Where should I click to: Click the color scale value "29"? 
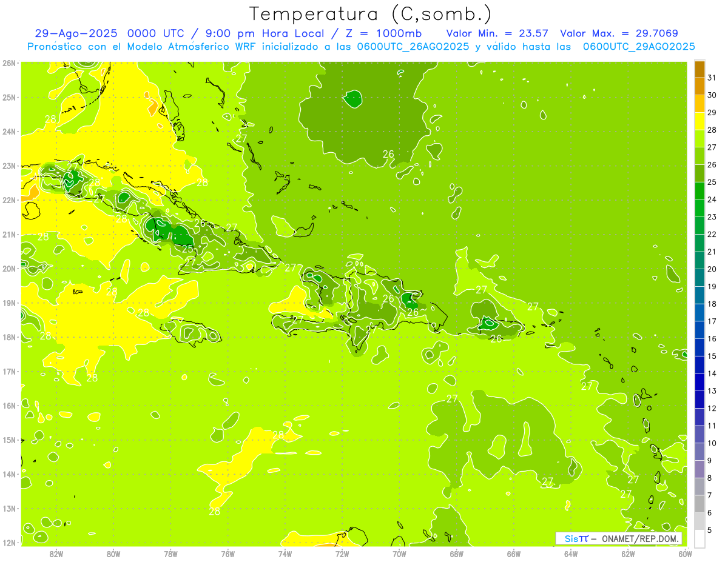[712, 113]
